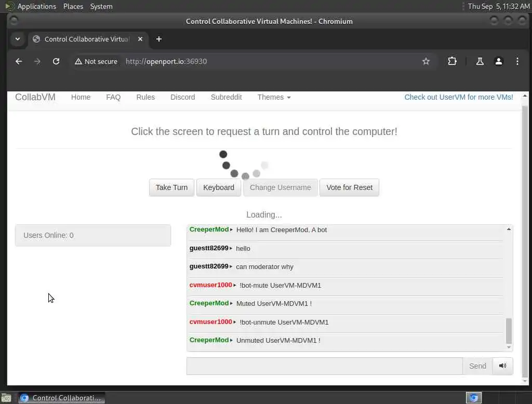This screenshot has width=532, height=404.
Task: Open the extensions puzzle icon
Action: coord(452,61)
